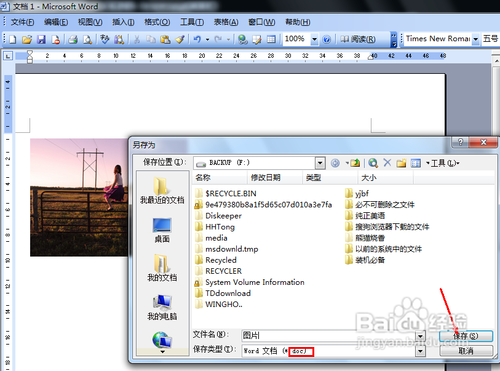The height and width of the screenshot is (371, 500).
Task: Sort files by 类型 column header
Action: [330, 178]
